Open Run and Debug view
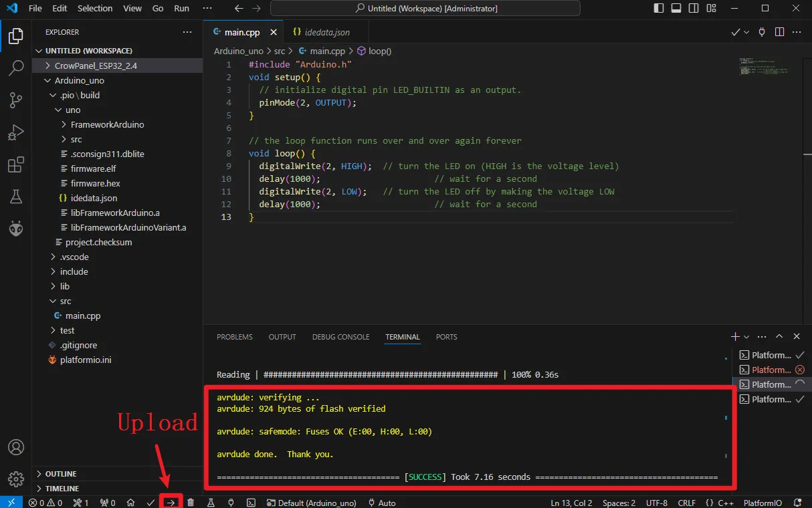 (x=16, y=132)
